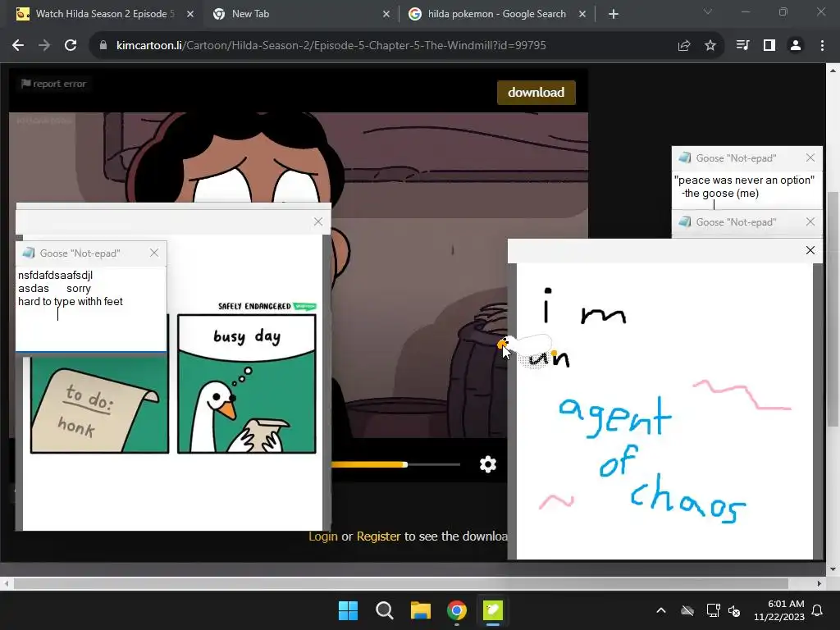Close the Watch Hilda Season 2 tab
The image size is (840, 630).
(x=190, y=14)
